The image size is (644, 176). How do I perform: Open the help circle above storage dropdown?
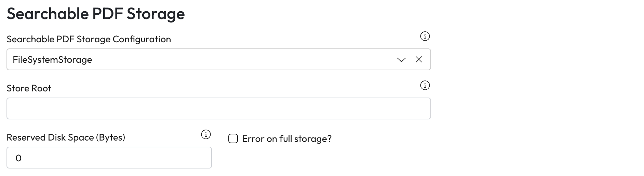coord(425,36)
